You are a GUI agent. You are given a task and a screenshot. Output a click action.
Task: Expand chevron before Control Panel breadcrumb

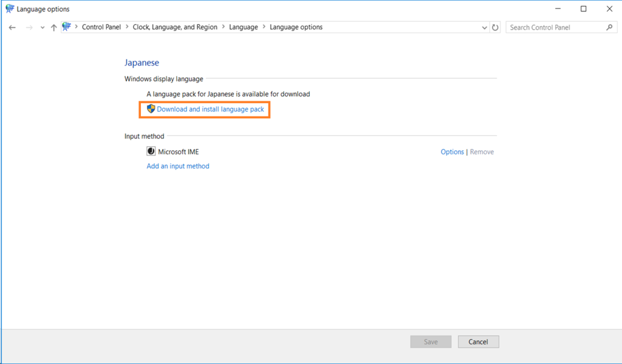[x=76, y=27]
